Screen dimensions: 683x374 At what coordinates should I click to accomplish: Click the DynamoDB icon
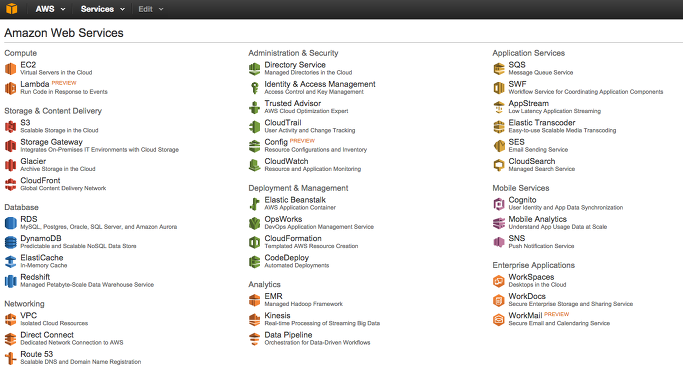(x=10, y=242)
